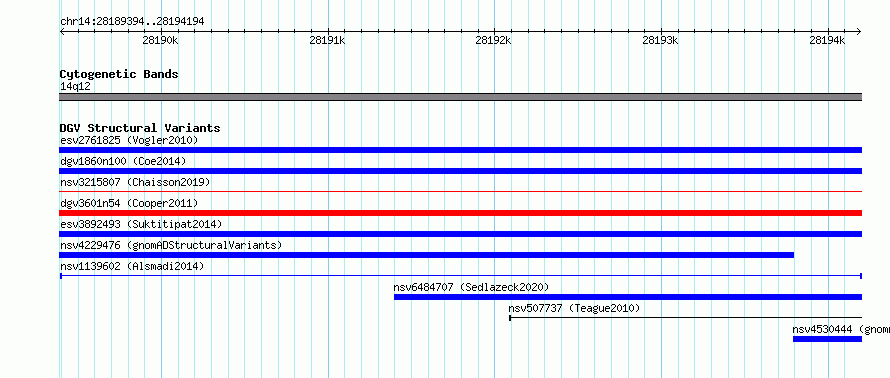This screenshot has height=378, width=890.
Task: Open the dgv1860n100 (Coe2014) label
Action: click(123, 161)
